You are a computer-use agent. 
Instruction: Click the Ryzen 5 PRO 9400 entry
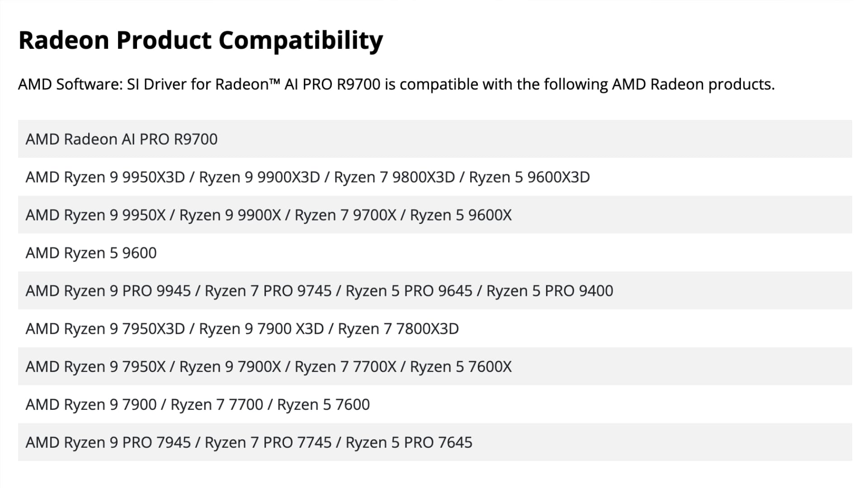point(550,291)
